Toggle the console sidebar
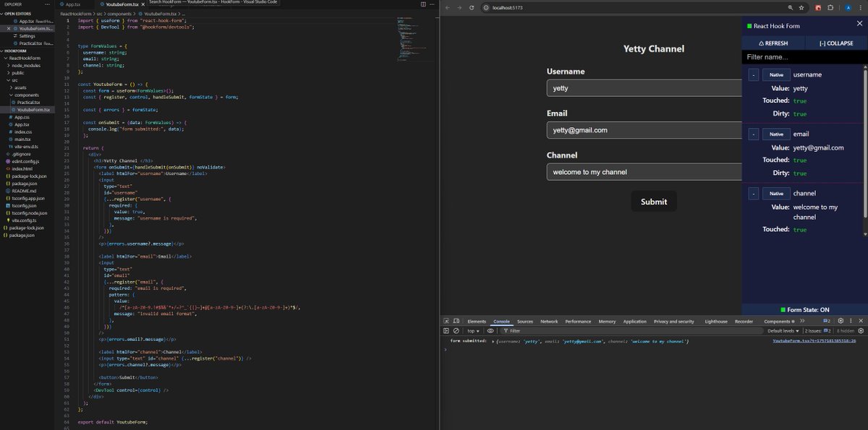 point(446,330)
